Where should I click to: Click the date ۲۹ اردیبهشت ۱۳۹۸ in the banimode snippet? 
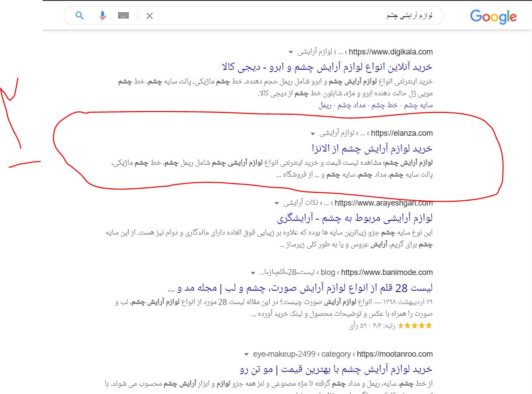pos(409,302)
